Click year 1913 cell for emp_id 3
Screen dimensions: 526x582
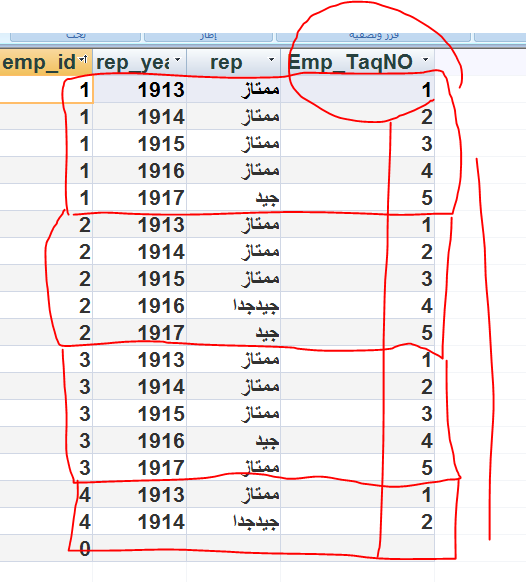(x=140, y=360)
